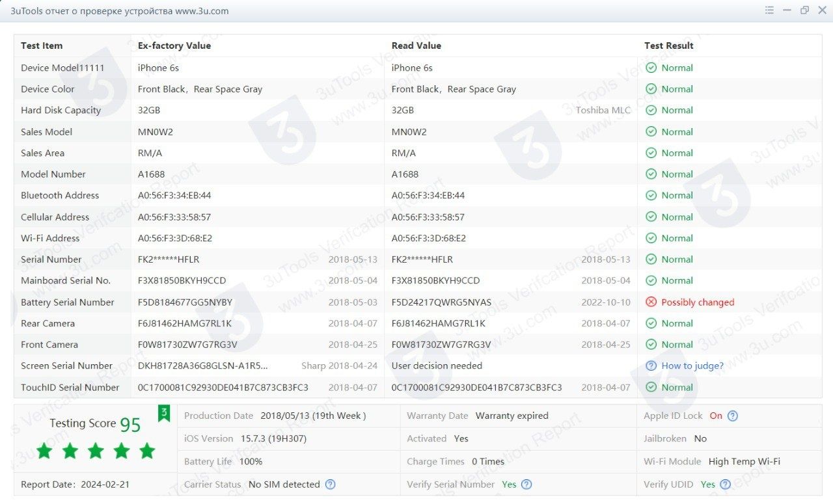Screen dimensions: 833x504
Task: Select read Wi-Fi address A0:56:F3:3D:68:E2
Action: [x=429, y=238]
